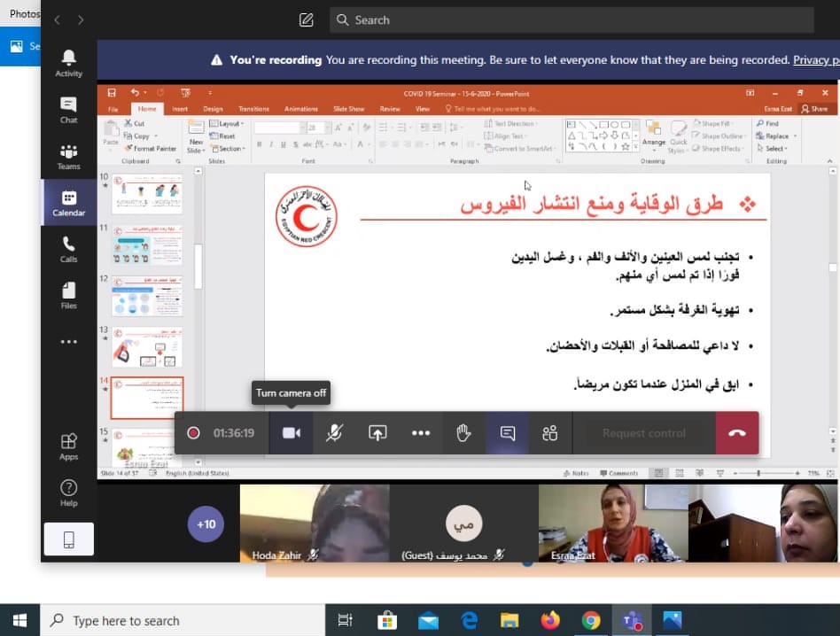Open the Chat section in Teams
This screenshot has width=840, height=636.
(x=68, y=110)
